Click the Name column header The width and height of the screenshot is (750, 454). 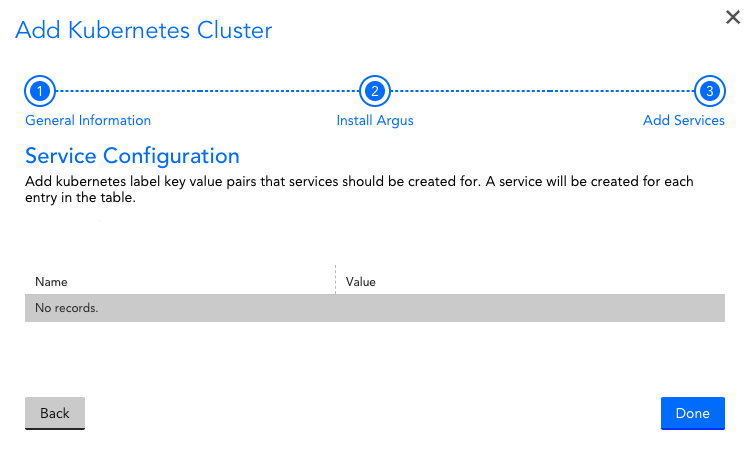coord(51,282)
